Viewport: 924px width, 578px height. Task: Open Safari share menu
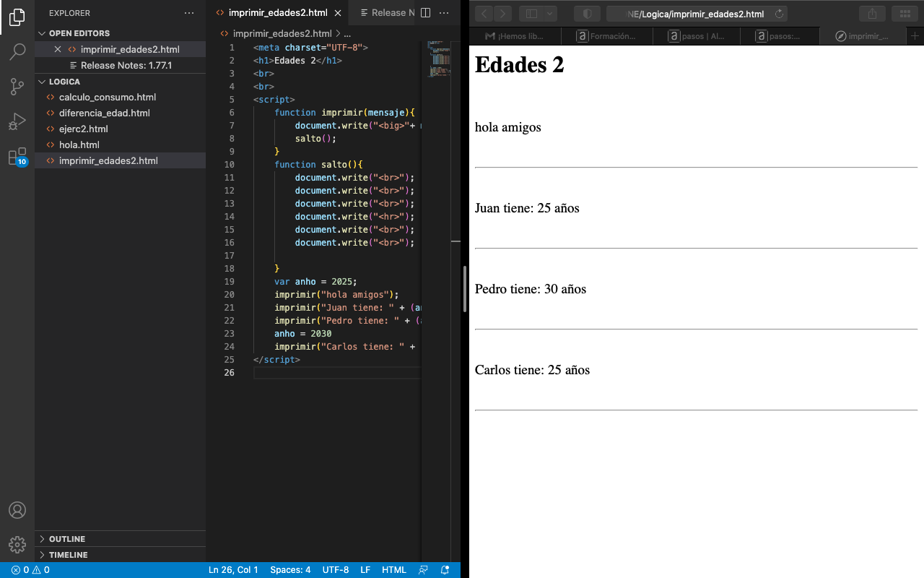[872, 14]
